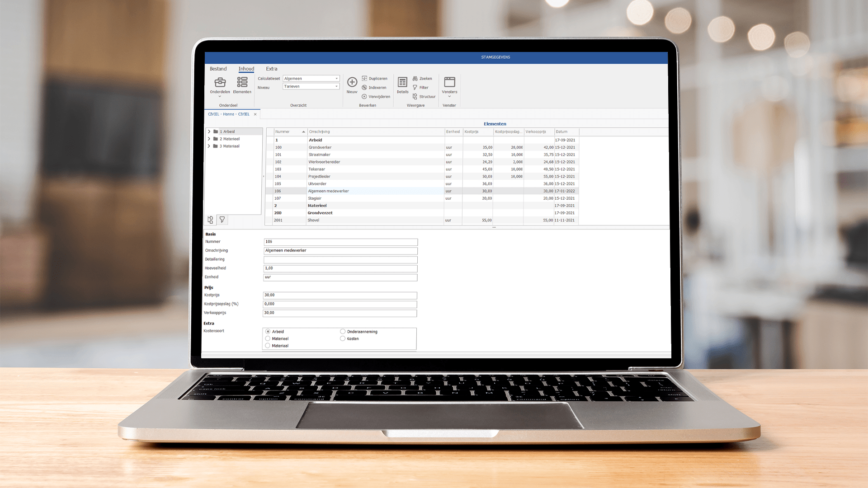The image size is (868, 488).
Task: Open the Details view icon
Action: [x=402, y=82]
